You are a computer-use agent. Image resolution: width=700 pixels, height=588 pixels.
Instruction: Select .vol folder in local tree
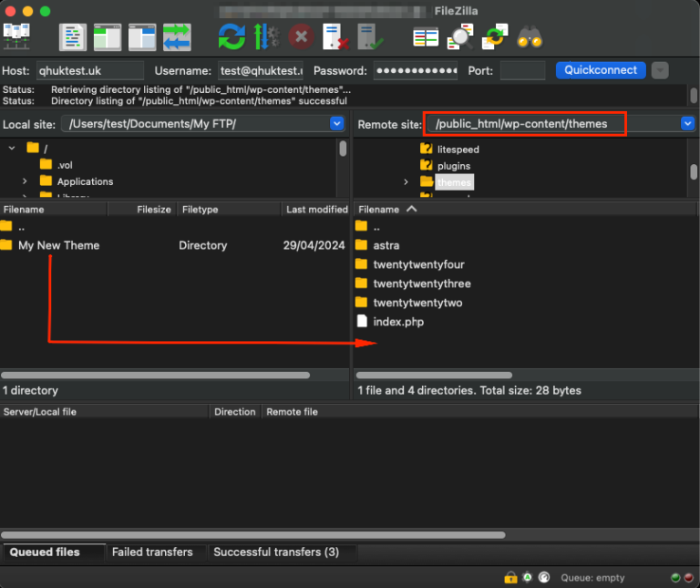tap(57, 165)
